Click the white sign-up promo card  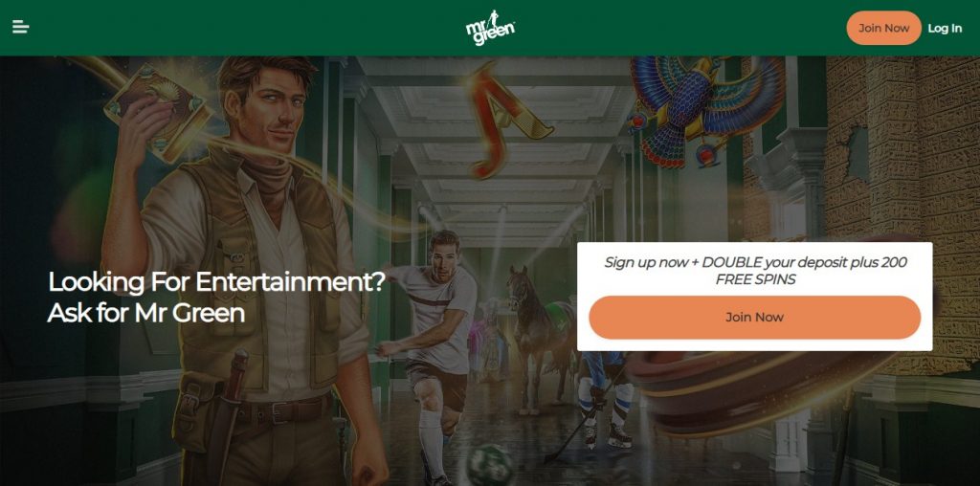pyautogui.click(x=754, y=297)
